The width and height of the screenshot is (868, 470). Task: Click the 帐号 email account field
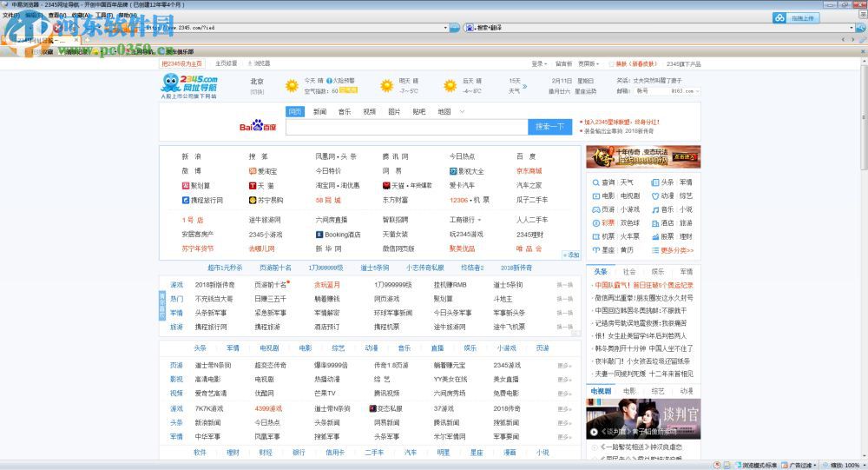pos(654,91)
